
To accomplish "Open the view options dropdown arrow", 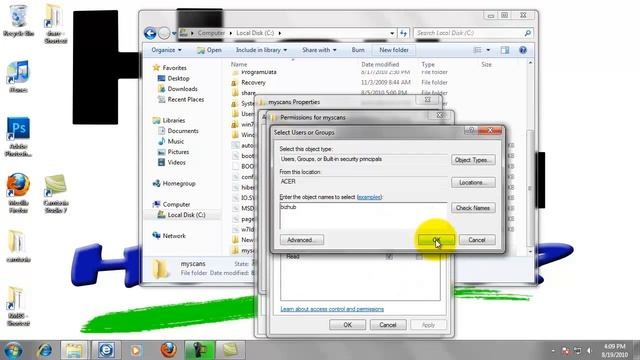I will pyautogui.click(x=488, y=50).
